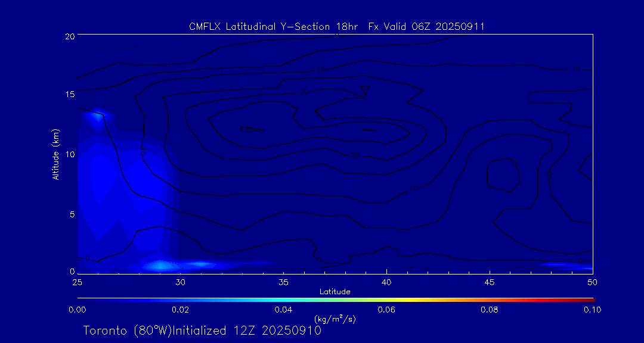Click the color scale value '0.10'
Screen dimensions: 644x343
tap(593, 310)
